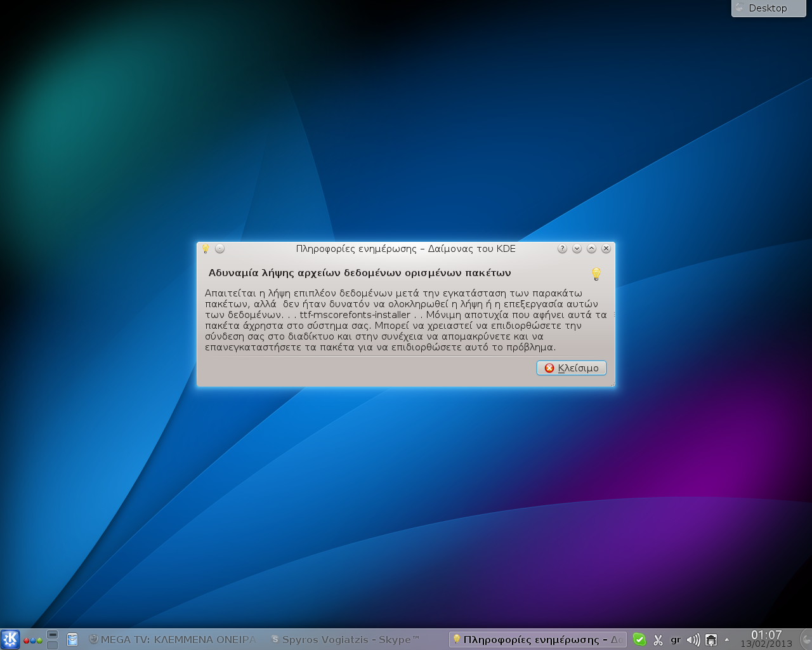Toggle the gr keyboard layout indicator
The image size is (812, 650).
pos(676,640)
